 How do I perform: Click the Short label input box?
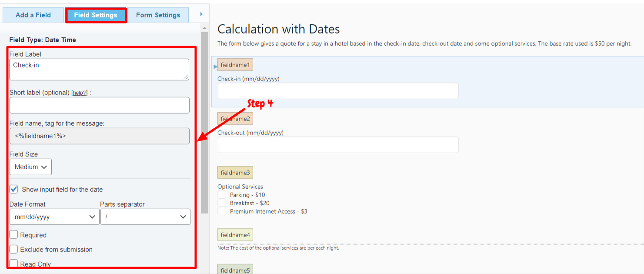pos(99,105)
